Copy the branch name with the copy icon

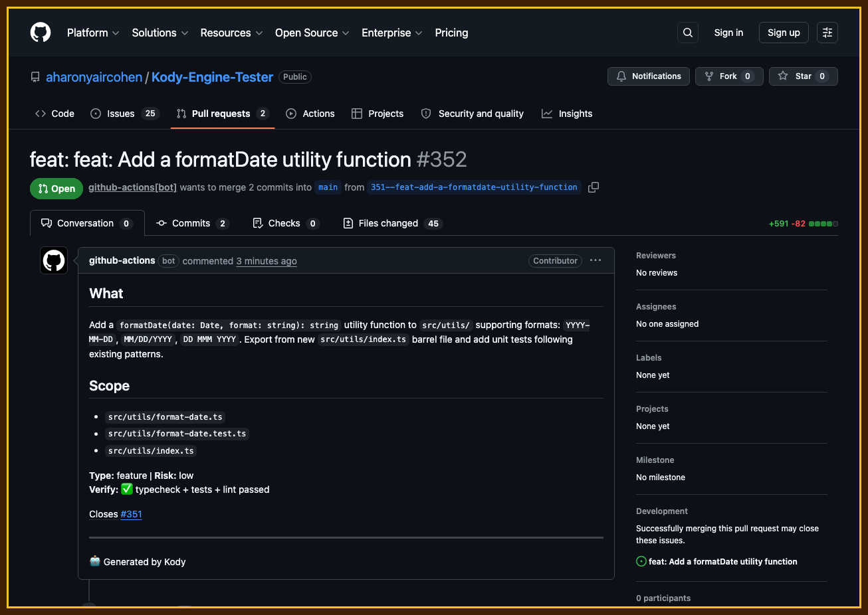pyautogui.click(x=593, y=187)
